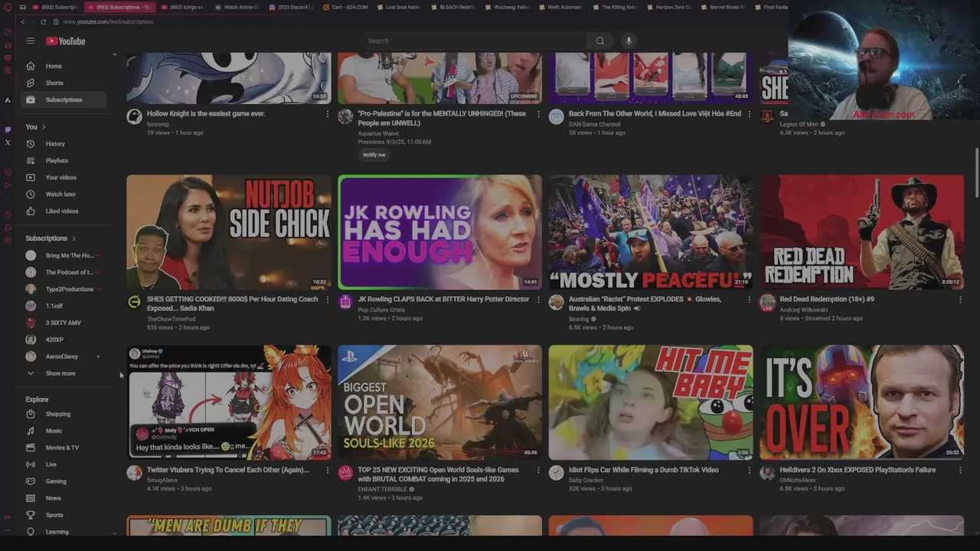The width and height of the screenshot is (980, 551).
Task: Go back with browser back arrow
Action: [23, 21]
